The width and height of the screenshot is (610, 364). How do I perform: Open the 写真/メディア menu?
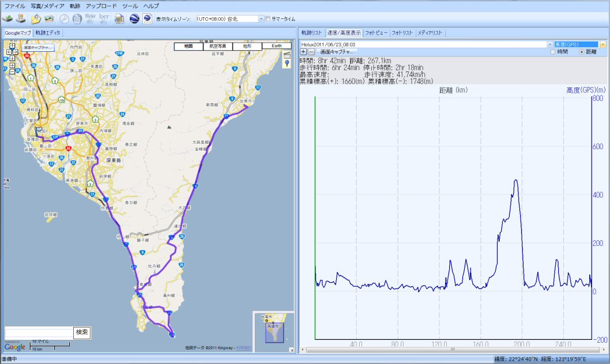[47, 6]
